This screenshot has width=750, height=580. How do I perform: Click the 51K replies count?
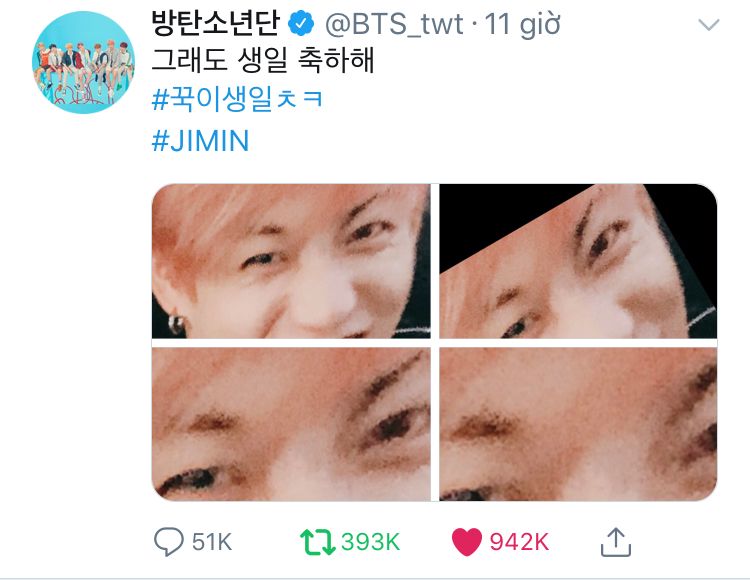click(212, 542)
